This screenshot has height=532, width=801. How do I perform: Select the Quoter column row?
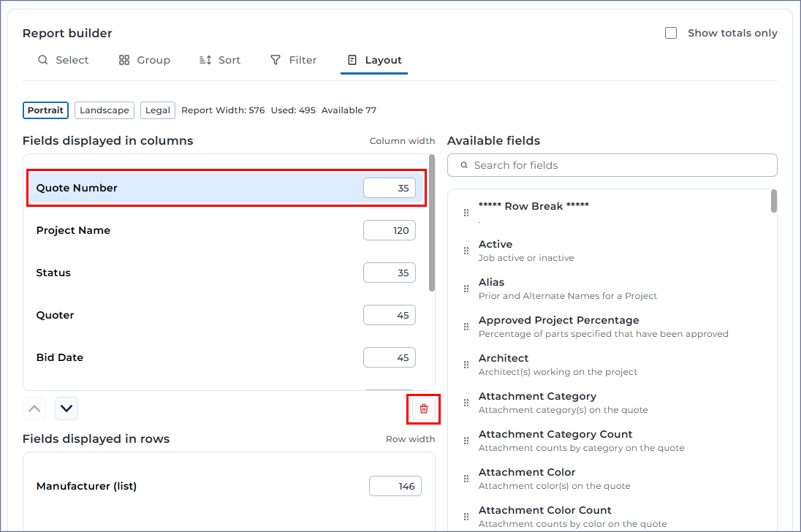(227, 315)
